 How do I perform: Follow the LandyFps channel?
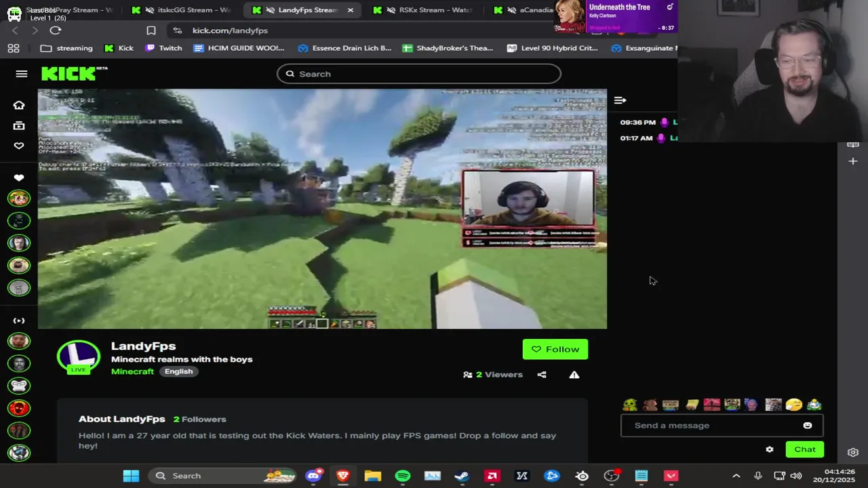(x=555, y=349)
